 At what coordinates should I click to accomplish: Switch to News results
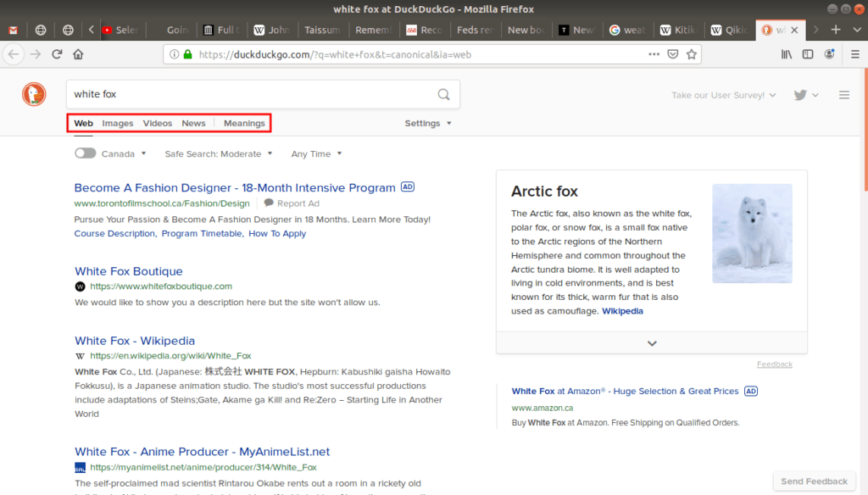click(193, 123)
